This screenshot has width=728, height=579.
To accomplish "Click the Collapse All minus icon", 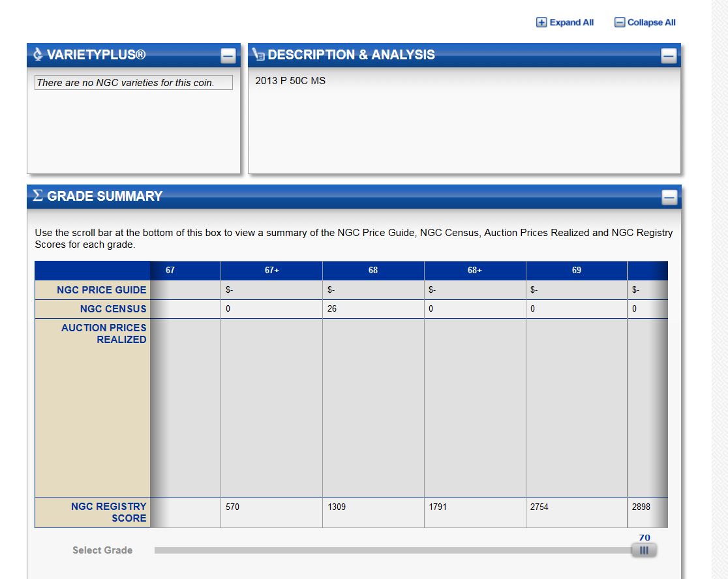I will click(620, 23).
